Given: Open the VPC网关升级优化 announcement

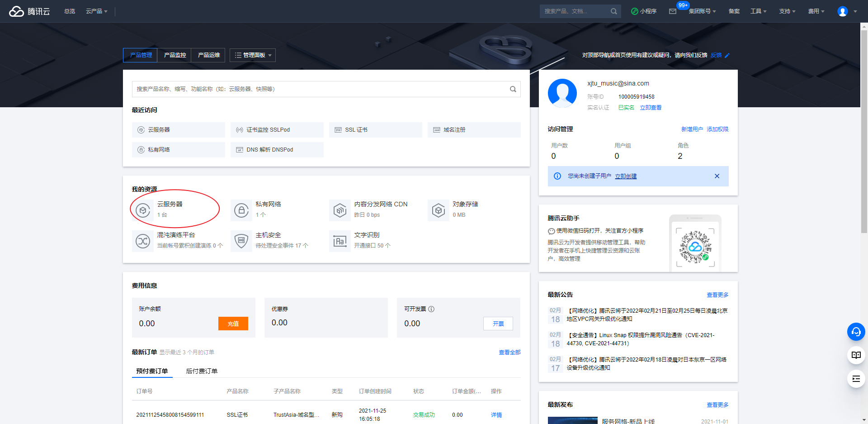Looking at the screenshot, I should [x=647, y=315].
